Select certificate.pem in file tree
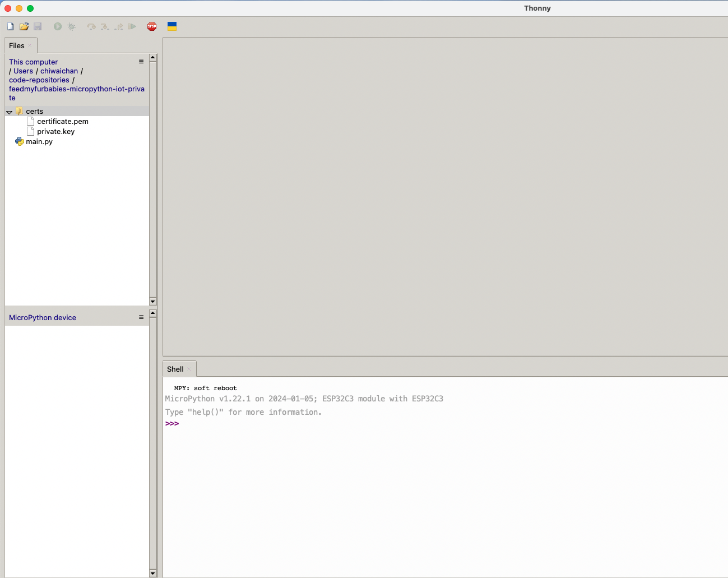 (x=63, y=122)
